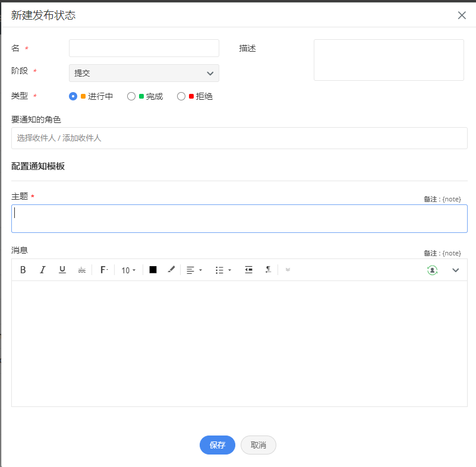Viewport: 476px width, 467px height.
Task: Open the font size 10 dropdown
Action: coord(128,270)
